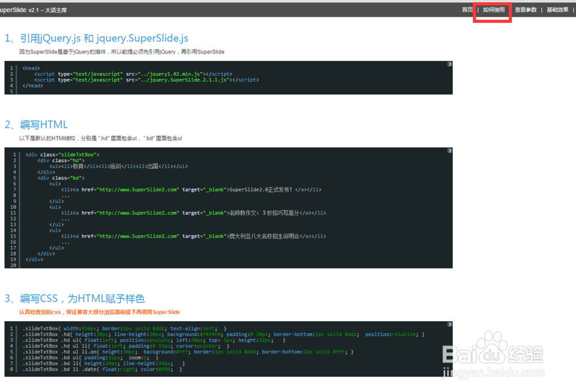
Task: Click the div class bd line
Action: (61, 178)
